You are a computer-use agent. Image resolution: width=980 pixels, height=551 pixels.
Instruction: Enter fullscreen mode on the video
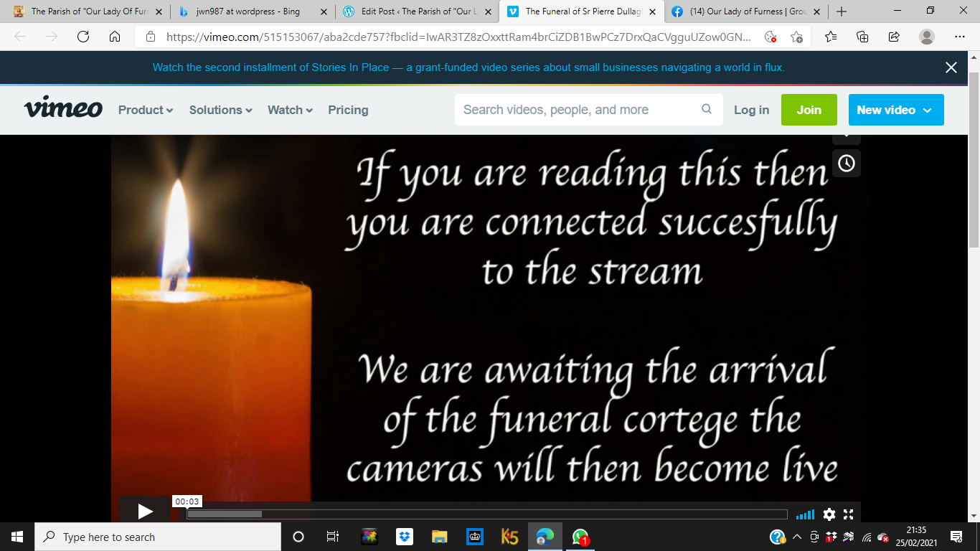point(848,514)
